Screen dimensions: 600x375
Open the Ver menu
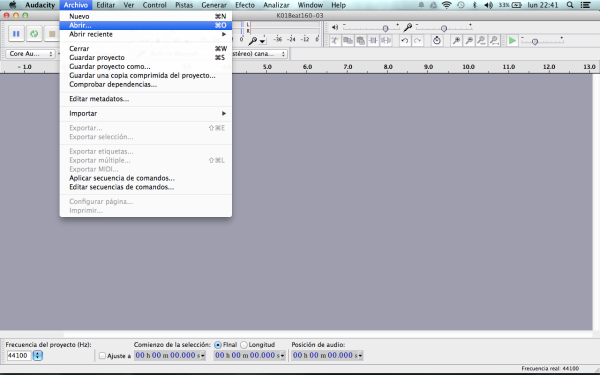[129, 5]
